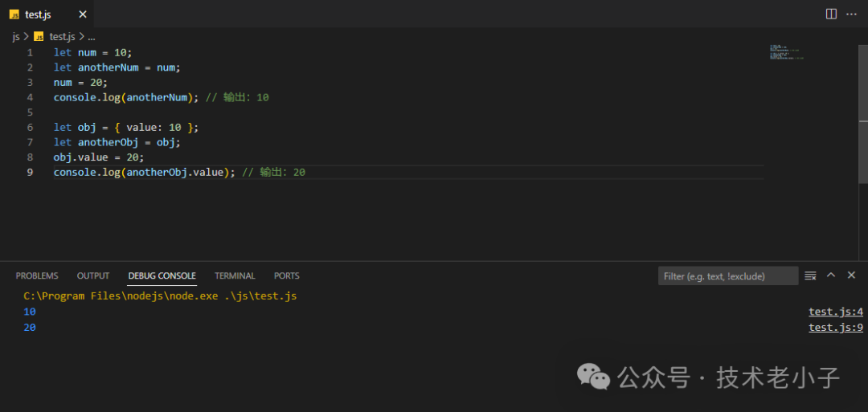Image resolution: width=868 pixels, height=412 pixels.
Task: Expand the test.js breadcrumb item
Action: 62,37
